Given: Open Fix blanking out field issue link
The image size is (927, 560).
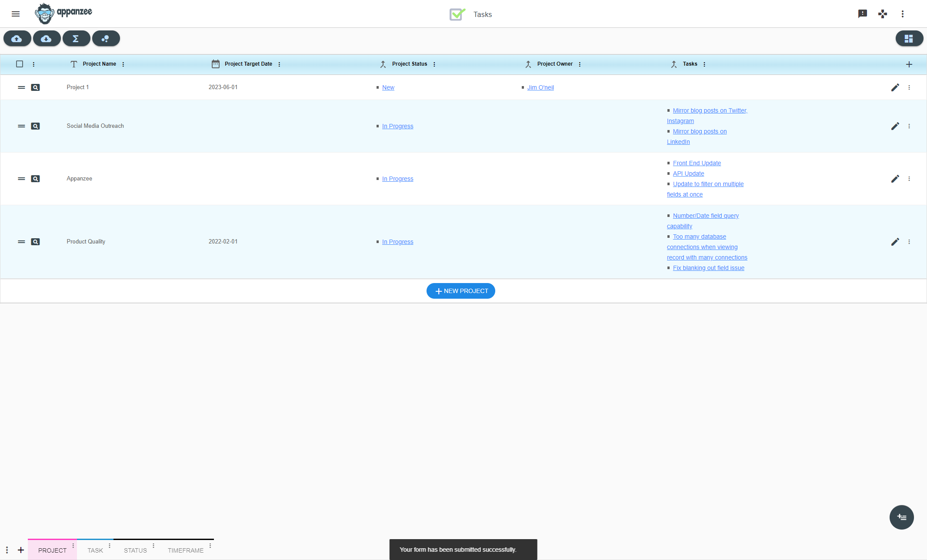Looking at the screenshot, I should pos(709,268).
